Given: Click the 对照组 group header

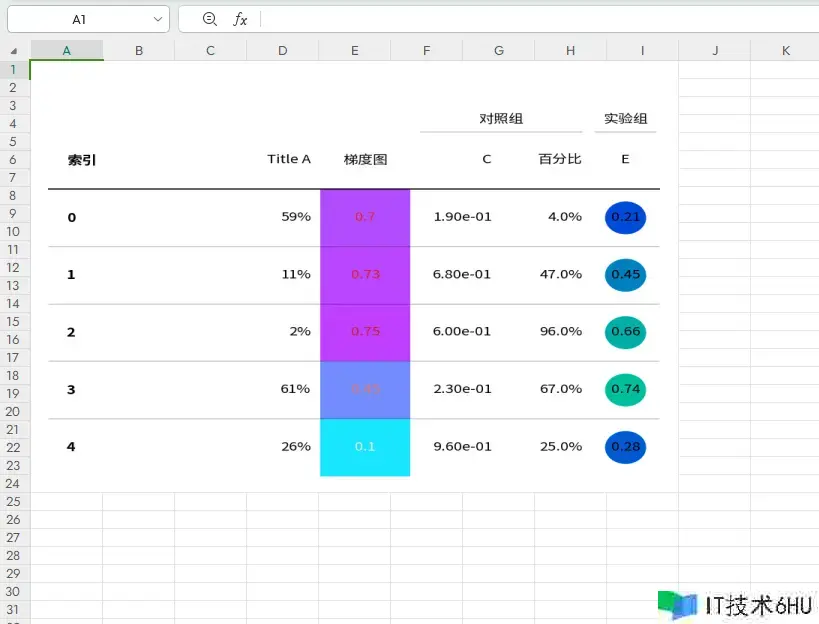Looking at the screenshot, I should pyautogui.click(x=501, y=119).
